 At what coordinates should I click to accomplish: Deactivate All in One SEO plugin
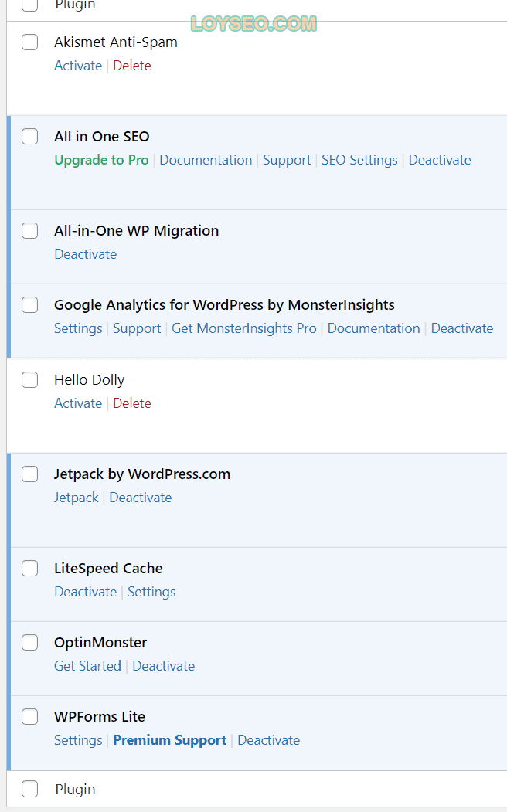click(x=440, y=160)
